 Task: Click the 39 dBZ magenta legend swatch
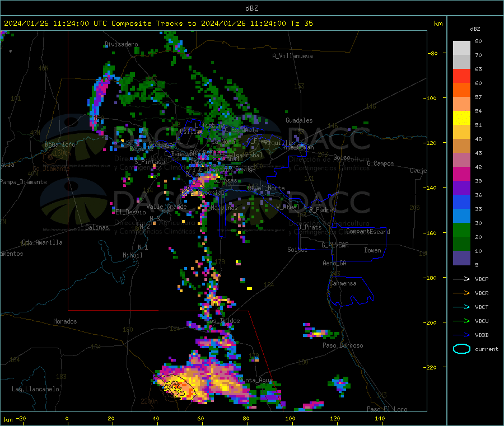coord(461,174)
